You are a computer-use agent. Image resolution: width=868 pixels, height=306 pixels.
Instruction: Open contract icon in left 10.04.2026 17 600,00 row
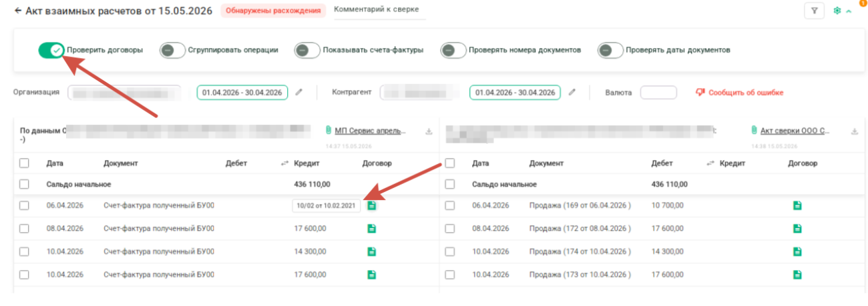[372, 274]
